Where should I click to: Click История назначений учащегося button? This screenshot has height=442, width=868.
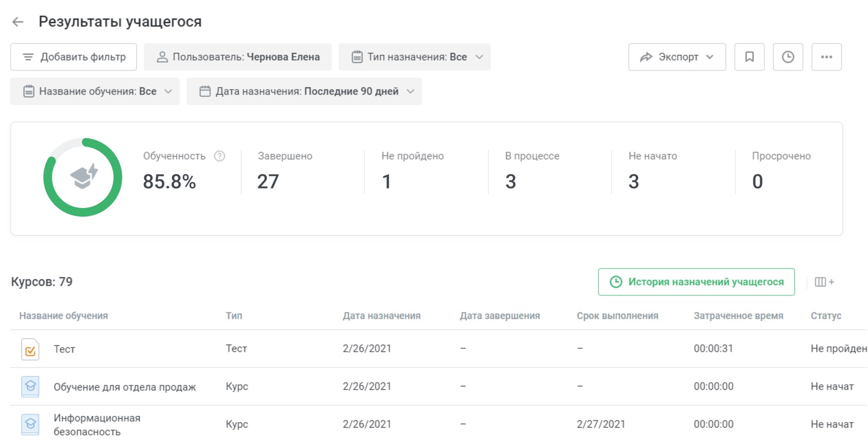coord(696,282)
